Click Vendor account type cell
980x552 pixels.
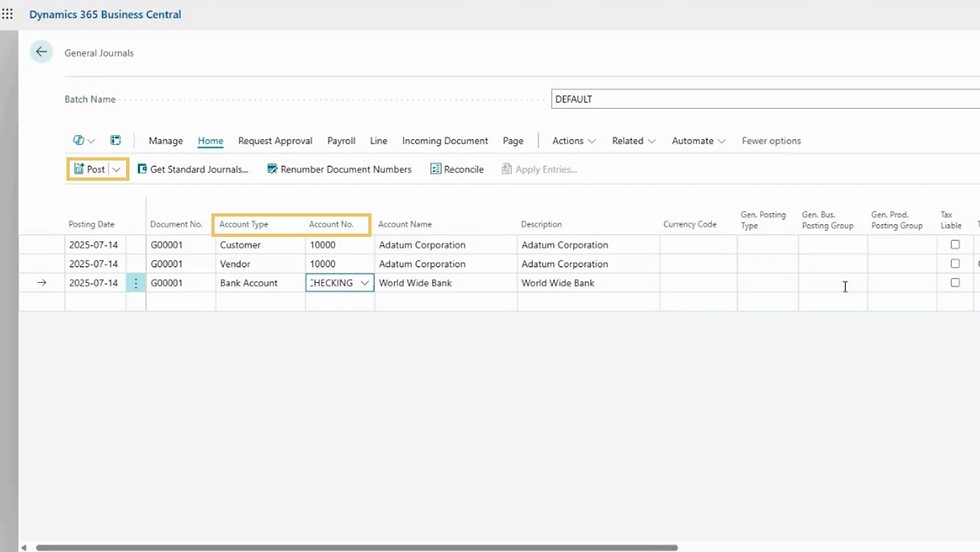pos(260,264)
